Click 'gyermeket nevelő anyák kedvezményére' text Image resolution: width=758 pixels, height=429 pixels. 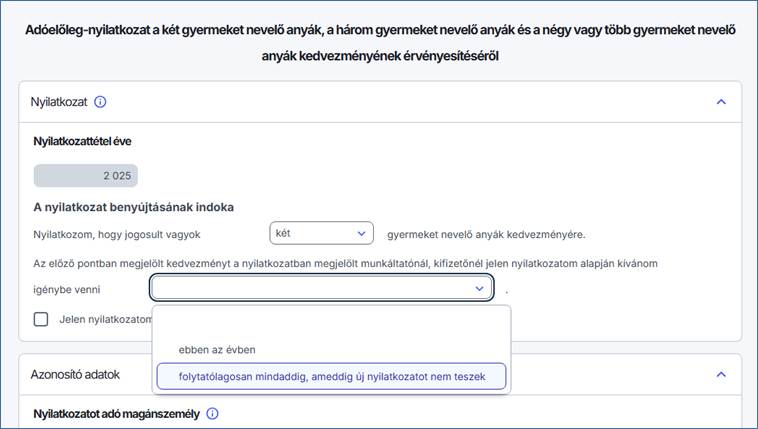pyautogui.click(x=485, y=234)
